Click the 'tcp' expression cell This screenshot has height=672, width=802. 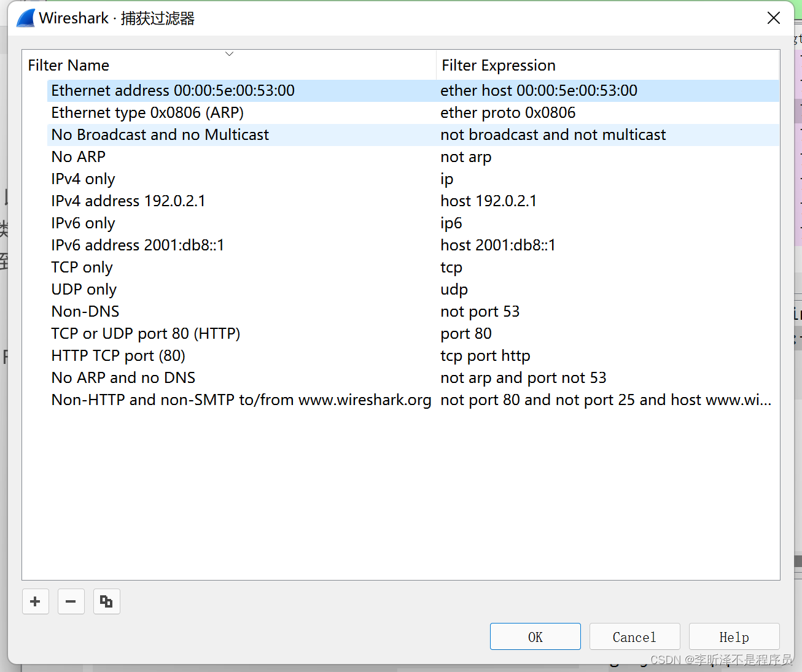click(451, 268)
